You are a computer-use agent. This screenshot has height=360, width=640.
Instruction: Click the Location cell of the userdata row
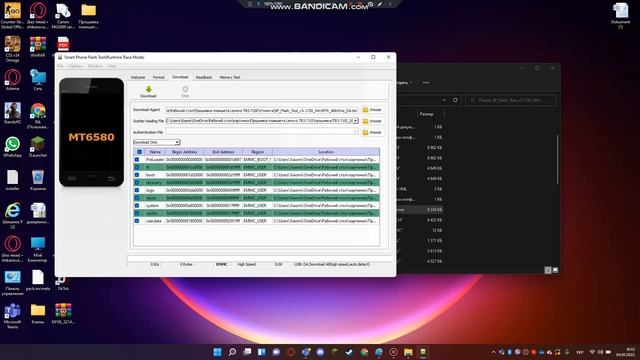click(x=325, y=221)
